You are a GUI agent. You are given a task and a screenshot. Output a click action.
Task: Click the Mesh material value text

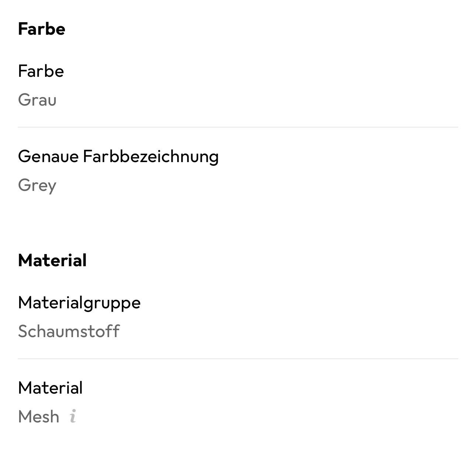[x=39, y=417]
